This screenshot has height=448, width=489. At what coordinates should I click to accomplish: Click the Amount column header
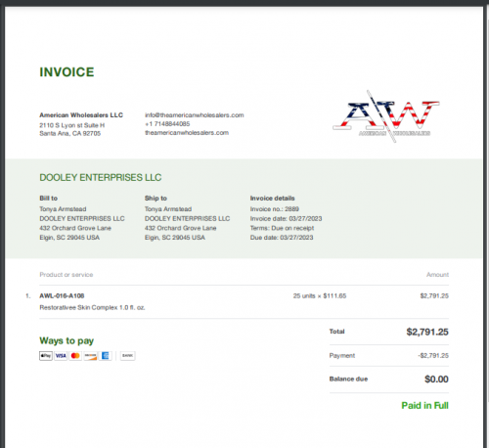point(437,275)
